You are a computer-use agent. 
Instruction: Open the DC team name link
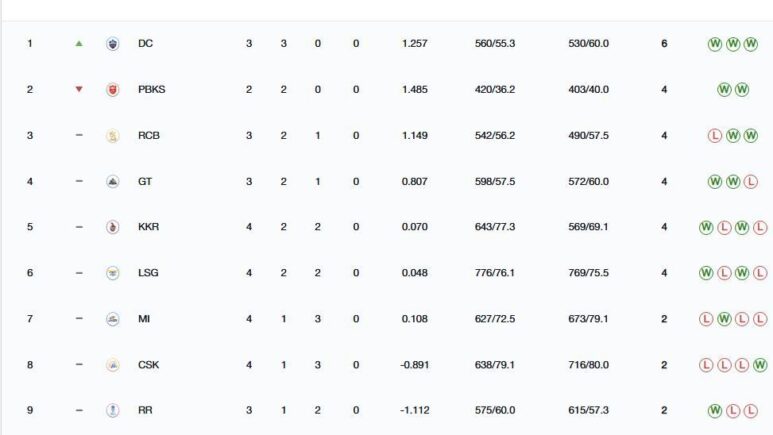pyautogui.click(x=145, y=44)
